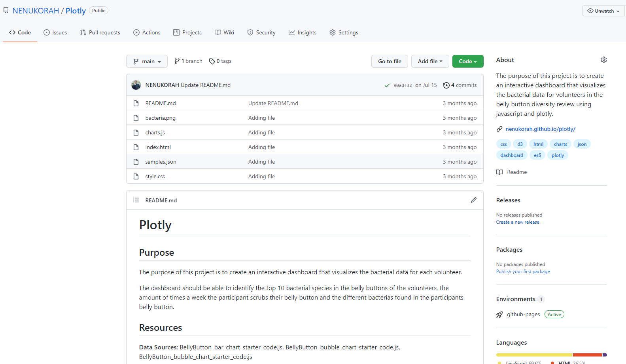Open the Add file dropdown
The width and height of the screenshot is (626, 364).
[430, 61]
